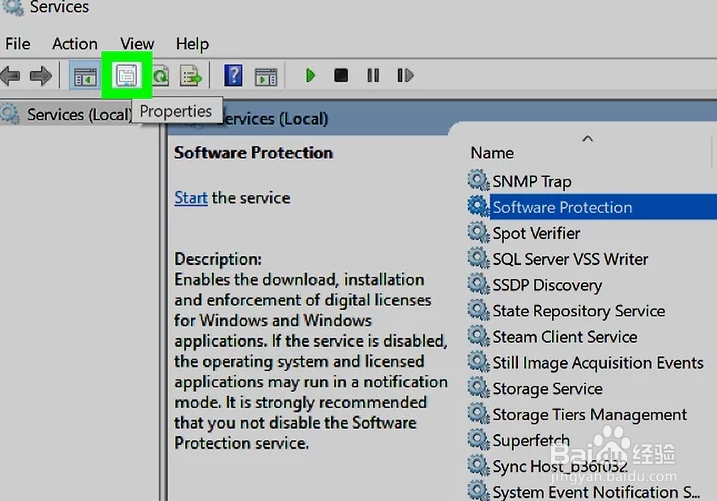Click gear icon beside Spot Verifier
The width and height of the screenshot is (717, 501).
[x=479, y=232]
